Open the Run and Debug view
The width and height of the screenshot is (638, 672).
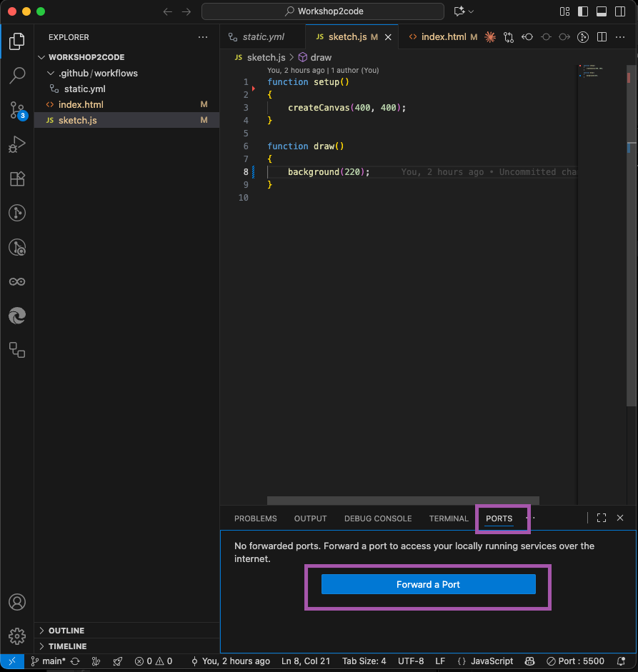click(17, 144)
